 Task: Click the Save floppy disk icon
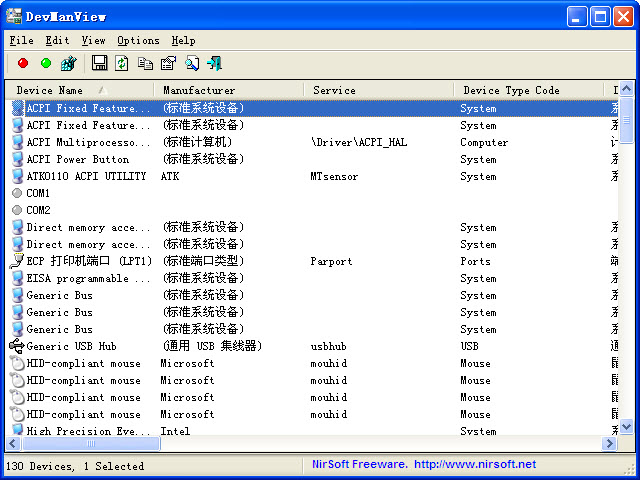(x=99, y=63)
